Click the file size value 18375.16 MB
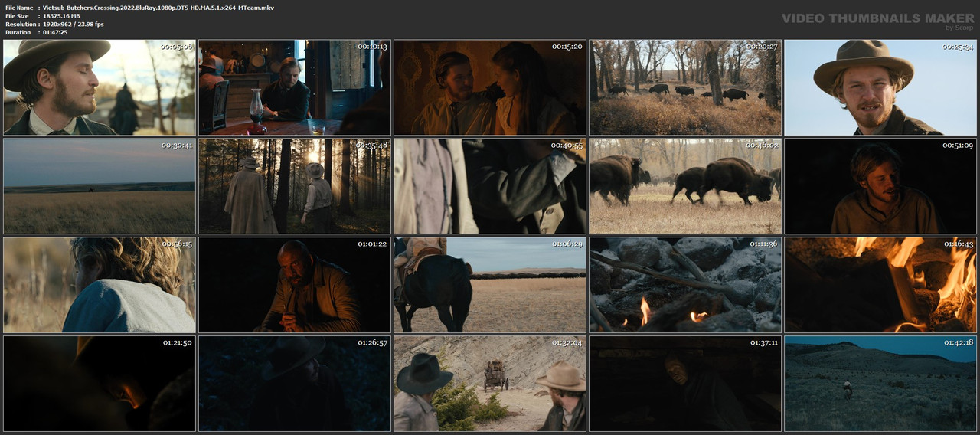 click(61, 16)
